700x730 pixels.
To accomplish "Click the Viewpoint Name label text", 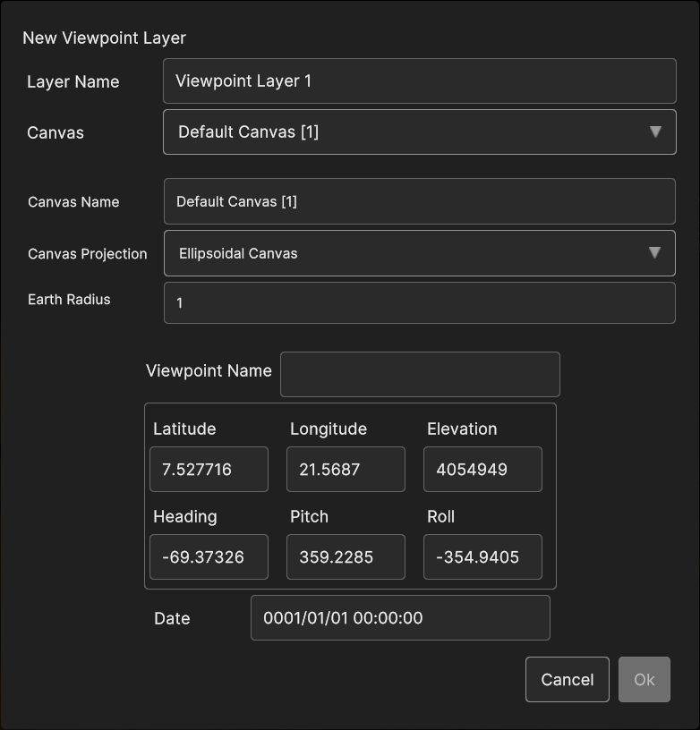I will (x=209, y=370).
